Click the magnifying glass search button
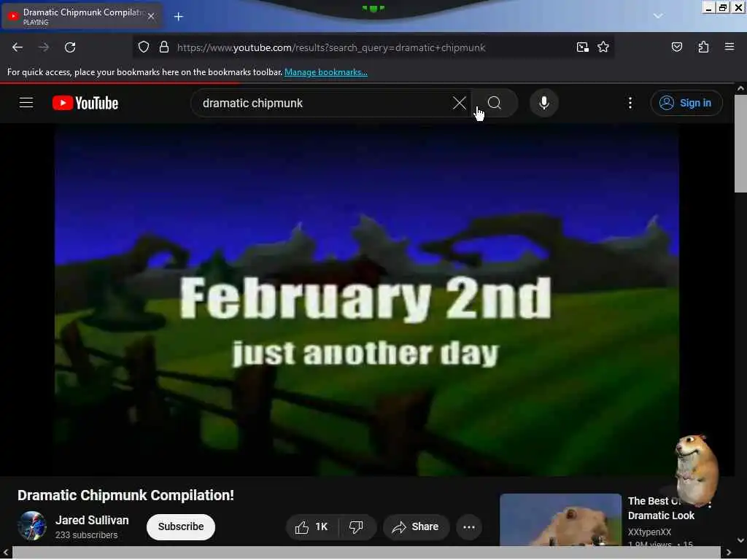This screenshot has width=747, height=560. click(495, 104)
